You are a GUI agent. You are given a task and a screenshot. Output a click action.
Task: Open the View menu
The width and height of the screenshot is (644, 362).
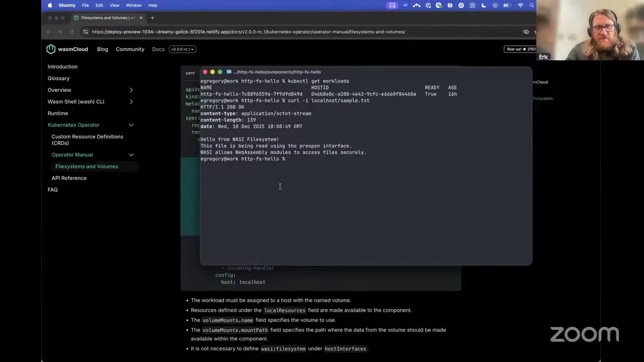(x=115, y=5)
